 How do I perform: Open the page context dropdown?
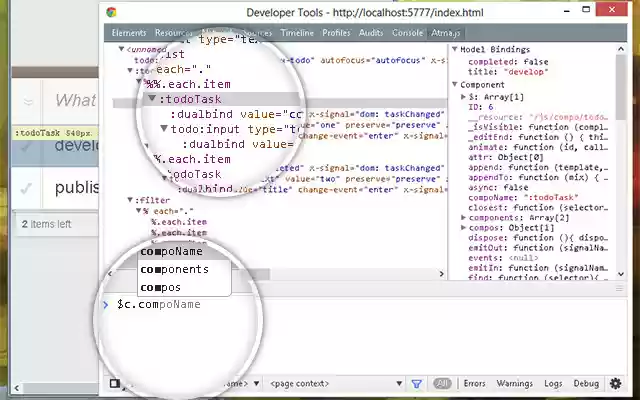coord(336,384)
